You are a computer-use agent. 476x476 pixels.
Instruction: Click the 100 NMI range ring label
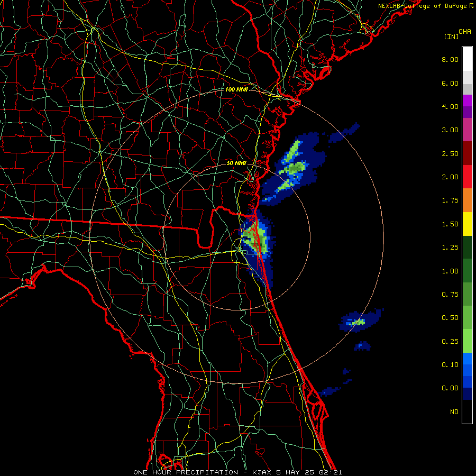tap(236, 89)
